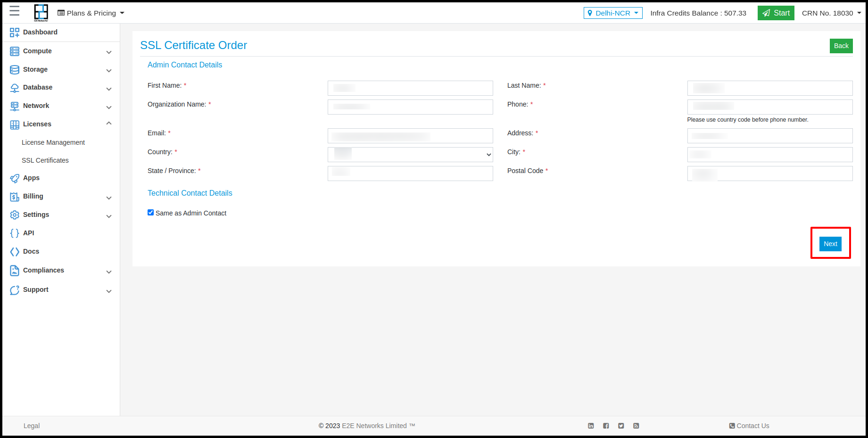Click the Address input field
This screenshot has height=438, width=868.
(770, 136)
